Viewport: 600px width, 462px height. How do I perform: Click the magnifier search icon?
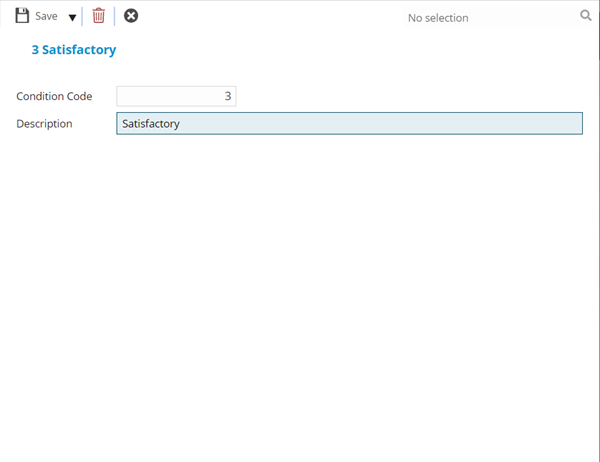[x=586, y=16]
